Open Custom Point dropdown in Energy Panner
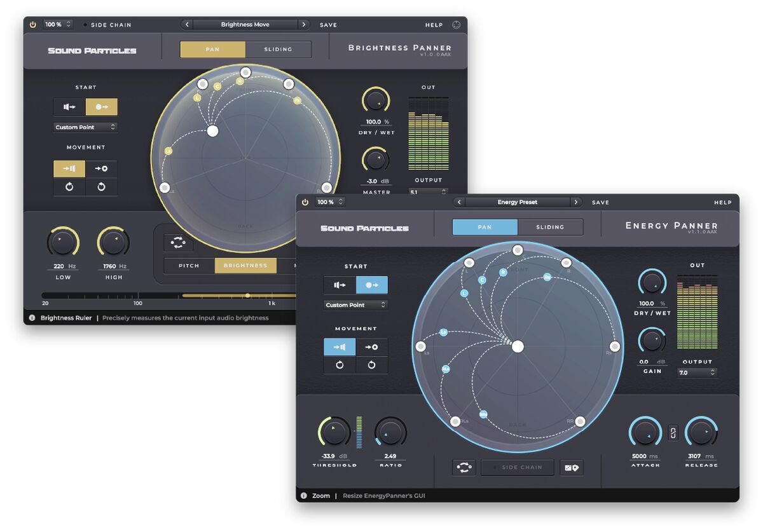 (355, 305)
